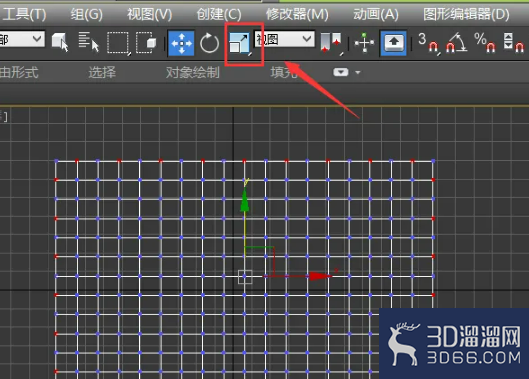
Task: Switch to the 填充 ribbon tab
Action: point(283,72)
